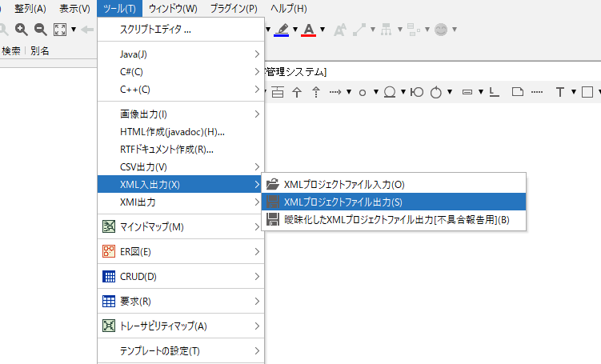The width and height of the screenshot is (601, 364).
Task: Expand the マインドマップ(M) submenu
Action: click(x=151, y=227)
